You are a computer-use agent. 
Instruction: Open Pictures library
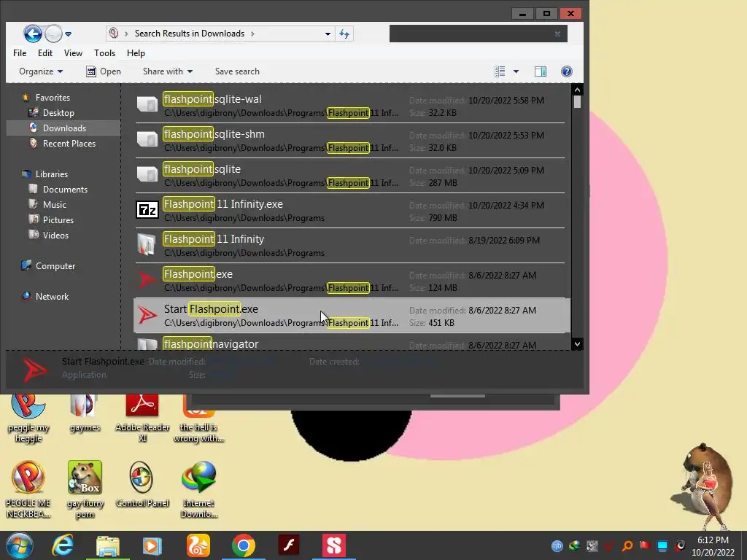[58, 220]
